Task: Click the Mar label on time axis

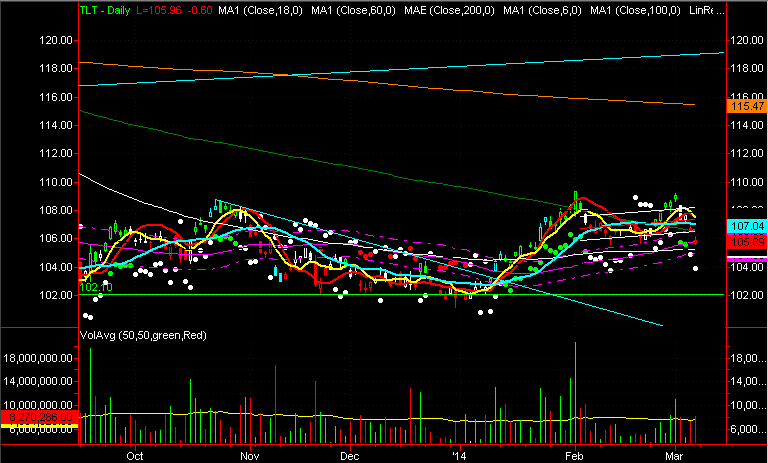Action: [674, 456]
